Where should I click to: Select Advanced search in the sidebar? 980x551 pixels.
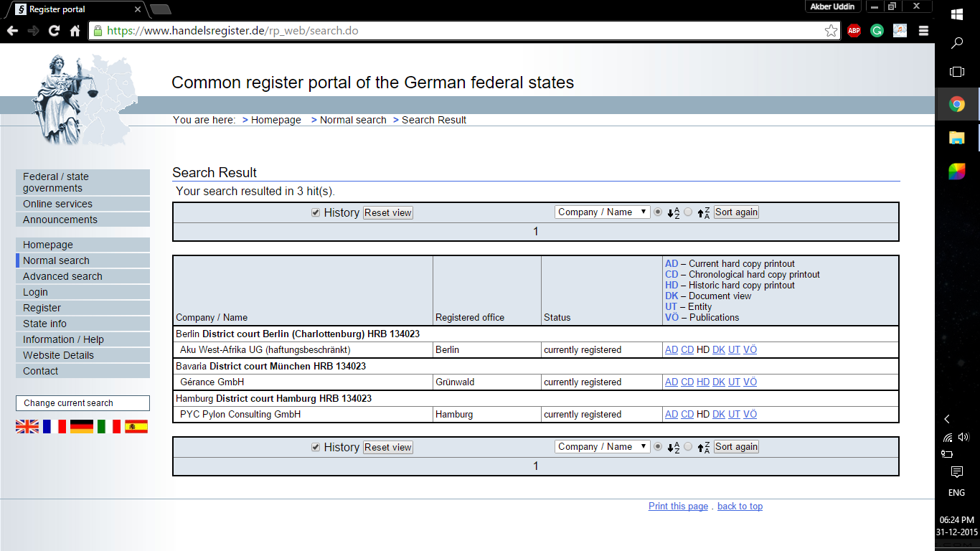(83, 276)
